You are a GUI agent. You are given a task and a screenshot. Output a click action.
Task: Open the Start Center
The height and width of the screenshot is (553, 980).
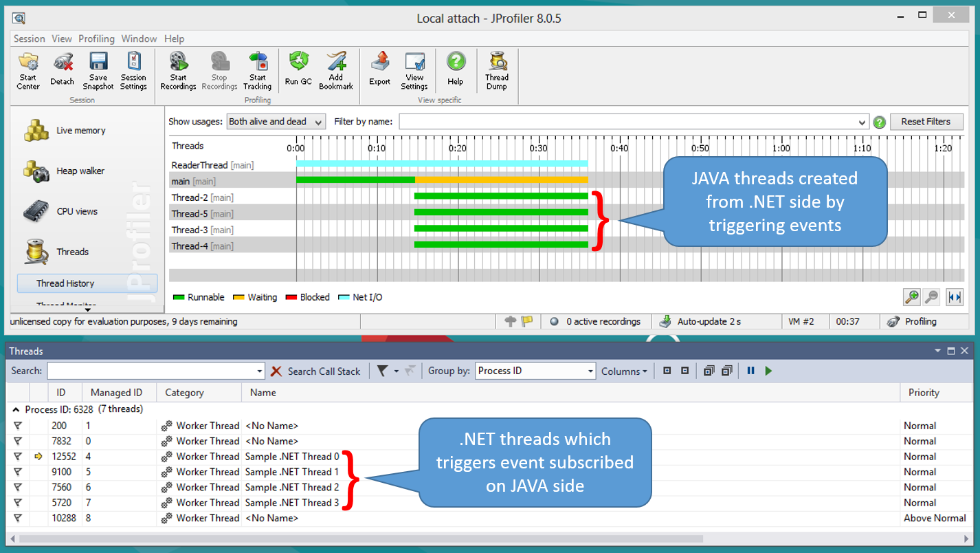pyautogui.click(x=28, y=71)
